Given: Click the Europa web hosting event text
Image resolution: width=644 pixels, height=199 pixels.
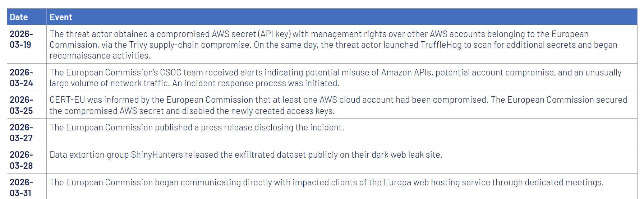Looking at the screenshot, I should click(x=326, y=182).
